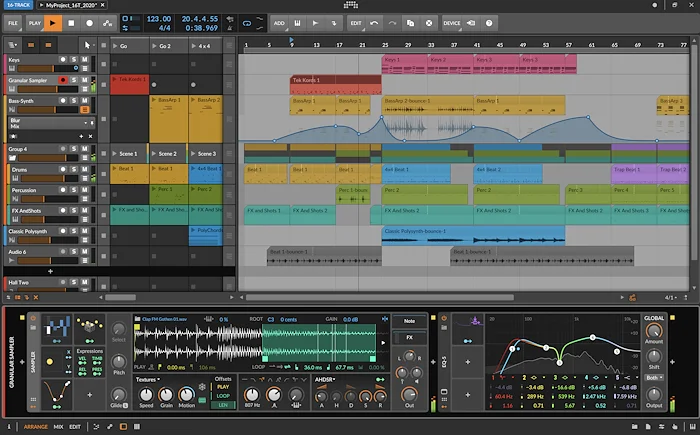The width and height of the screenshot is (700, 435).
Task: Open the FILE menu
Action: pyautogui.click(x=13, y=23)
